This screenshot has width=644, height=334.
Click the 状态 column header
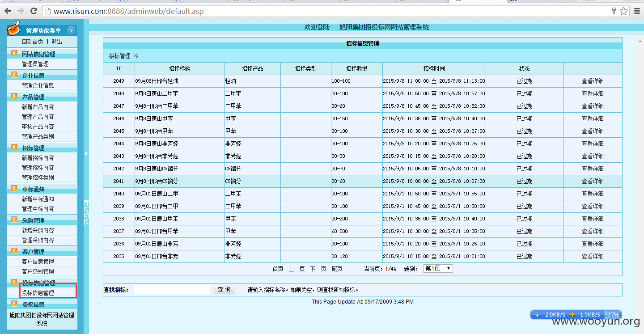pyautogui.click(x=525, y=68)
